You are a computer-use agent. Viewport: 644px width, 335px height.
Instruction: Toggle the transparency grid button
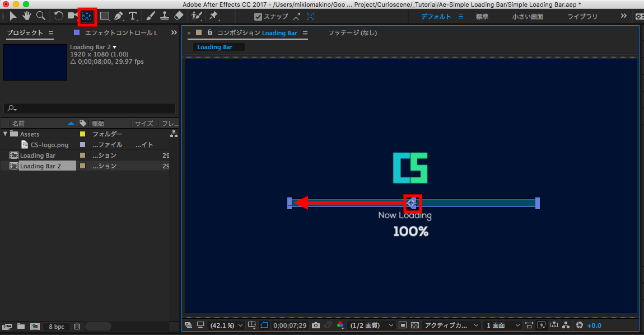coord(415,325)
